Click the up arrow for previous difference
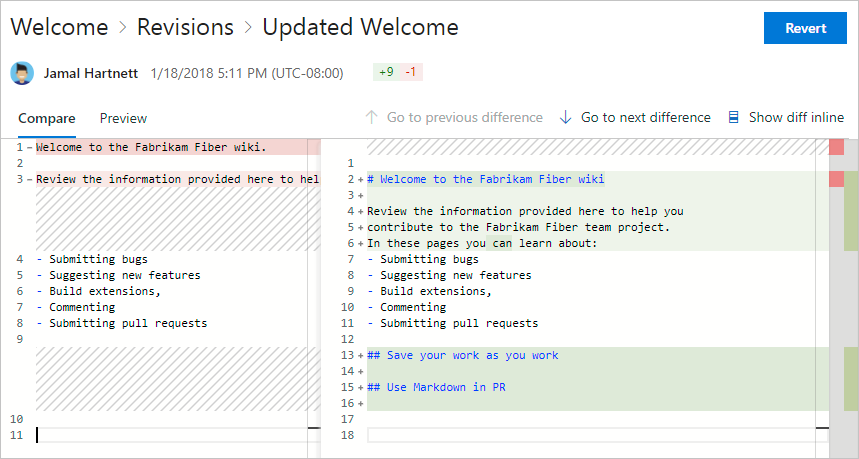Viewport: 859px width, 459px height. [371, 117]
